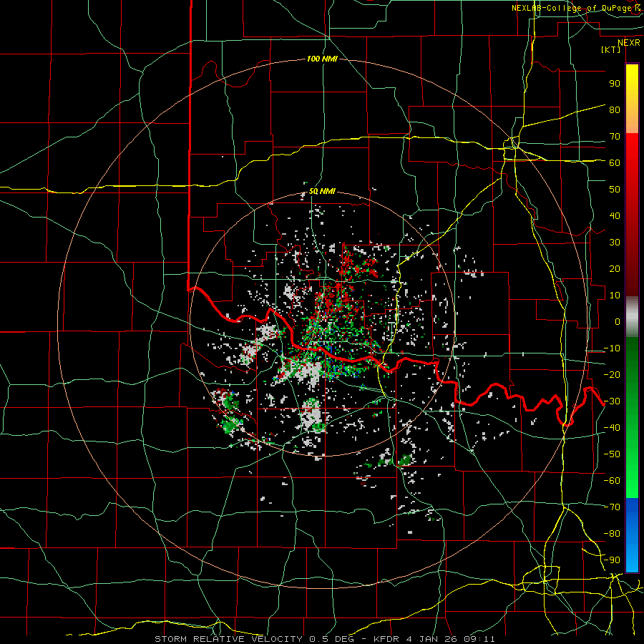Click the "40" value on the scale
Screen dimensions: 644x644
click(615, 216)
